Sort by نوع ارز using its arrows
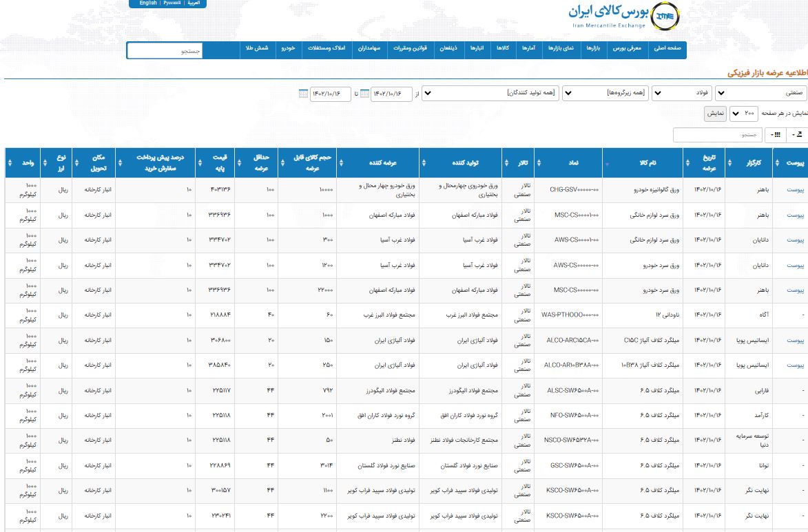 click(45, 163)
